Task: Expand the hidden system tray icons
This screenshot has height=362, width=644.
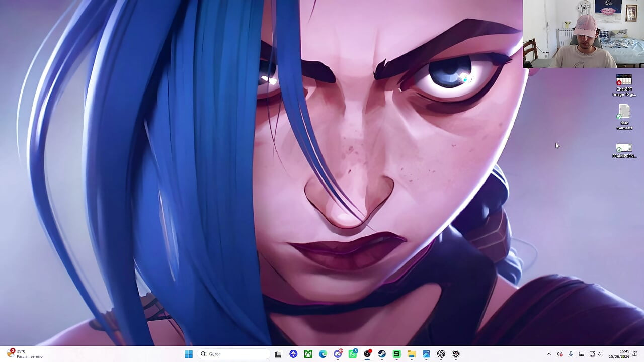Action: point(549,354)
